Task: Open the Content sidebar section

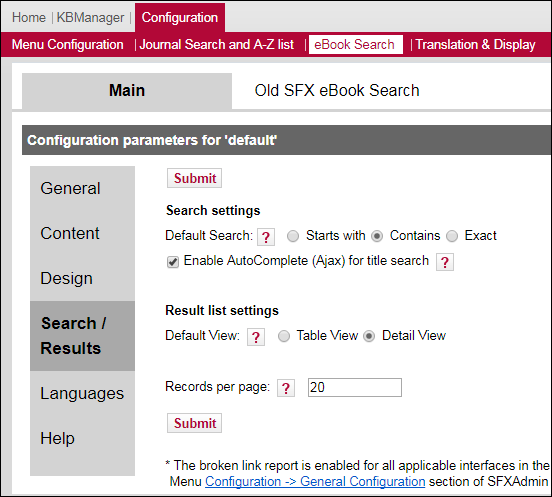Action: tap(82, 233)
